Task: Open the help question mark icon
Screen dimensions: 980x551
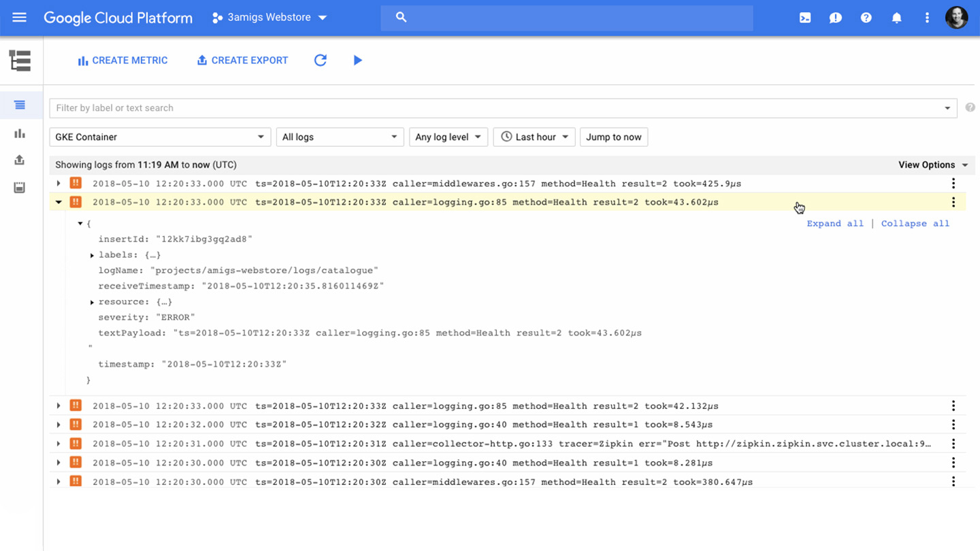Action: (866, 18)
